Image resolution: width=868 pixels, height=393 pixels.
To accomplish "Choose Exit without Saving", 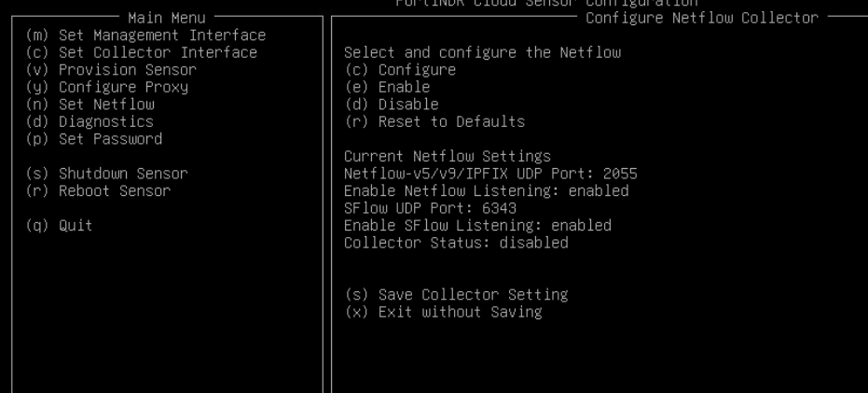I will tap(443, 312).
